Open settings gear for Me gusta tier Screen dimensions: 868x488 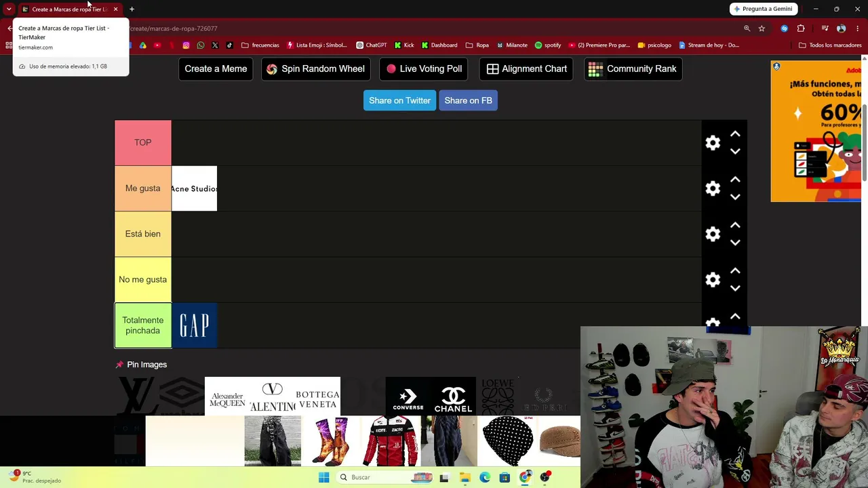click(x=713, y=188)
